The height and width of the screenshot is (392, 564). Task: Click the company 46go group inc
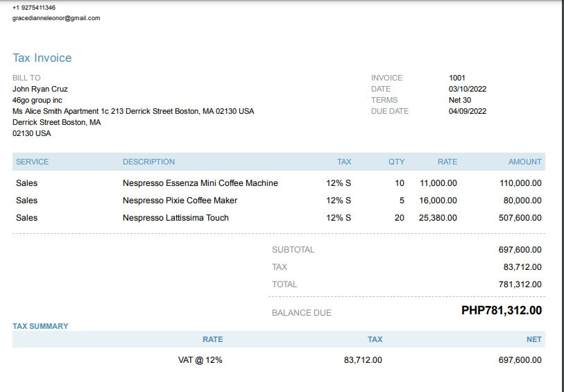(x=37, y=100)
